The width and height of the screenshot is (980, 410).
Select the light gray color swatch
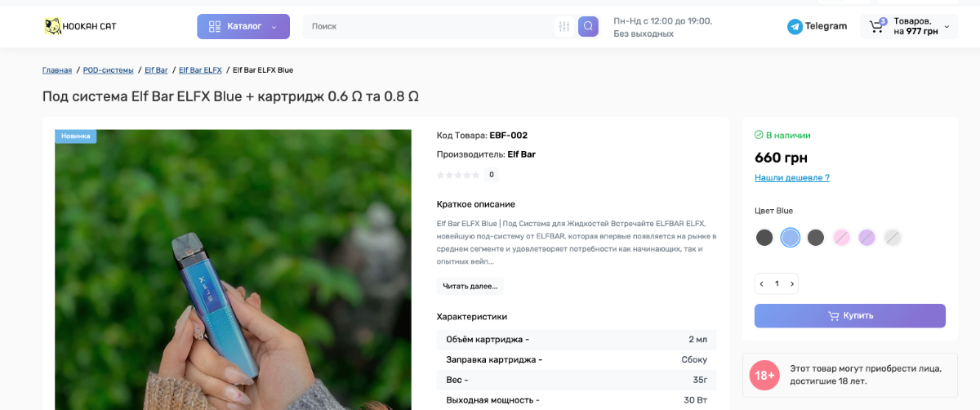point(893,238)
